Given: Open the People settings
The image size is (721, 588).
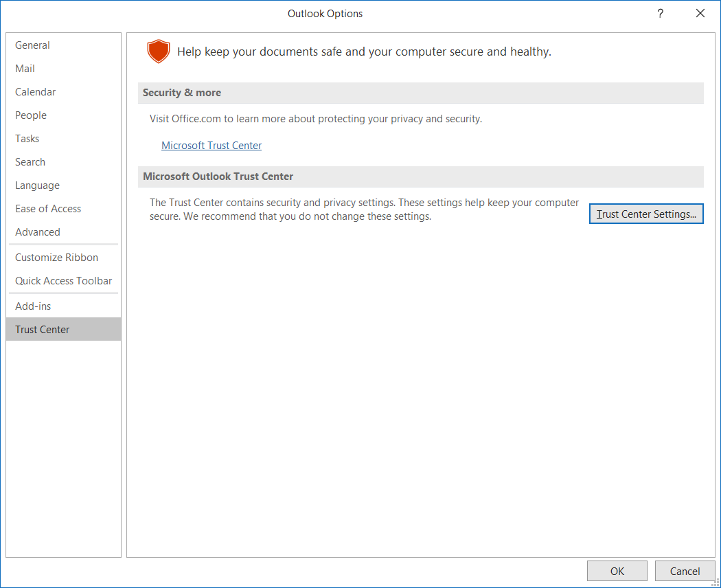Looking at the screenshot, I should pos(63,115).
